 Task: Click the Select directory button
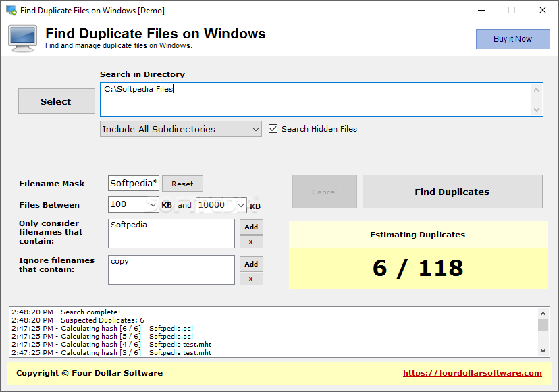pos(57,101)
